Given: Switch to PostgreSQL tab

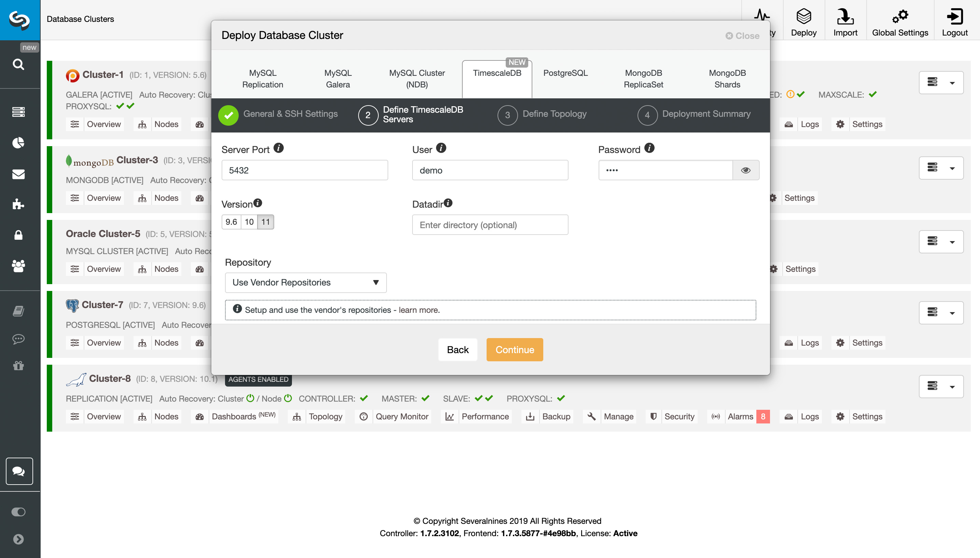Looking at the screenshot, I should click(x=565, y=73).
